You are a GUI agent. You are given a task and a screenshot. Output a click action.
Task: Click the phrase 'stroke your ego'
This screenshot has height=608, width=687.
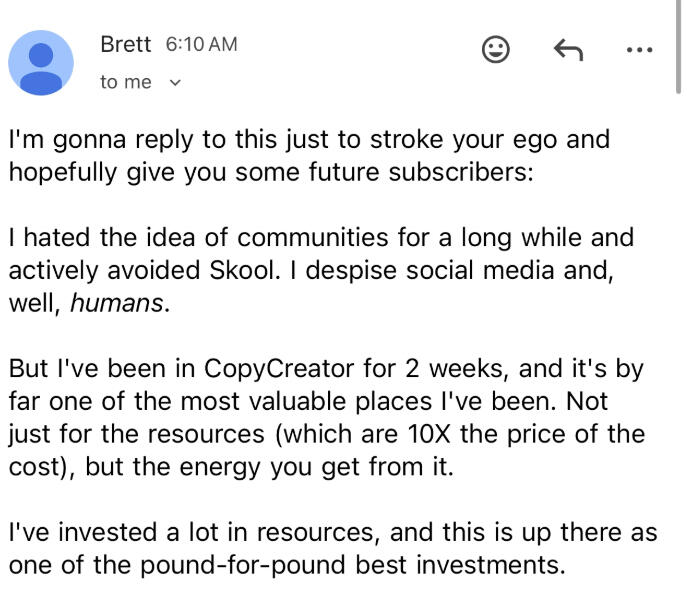[x=468, y=139]
